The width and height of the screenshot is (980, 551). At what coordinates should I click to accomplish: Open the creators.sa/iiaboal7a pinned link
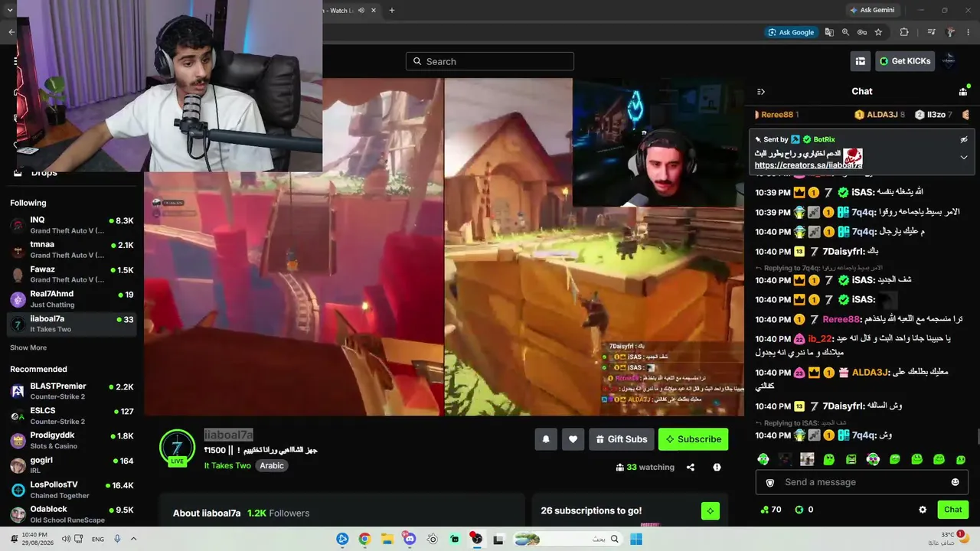click(x=808, y=165)
